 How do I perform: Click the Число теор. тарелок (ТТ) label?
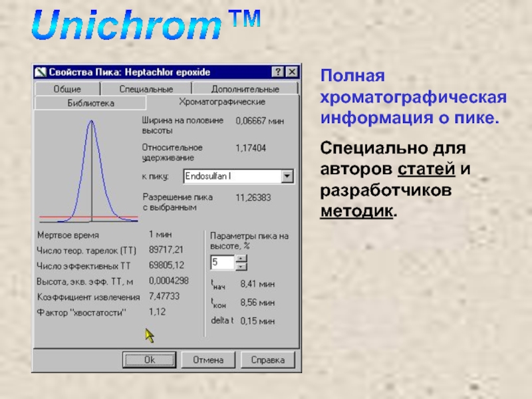tap(86, 251)
